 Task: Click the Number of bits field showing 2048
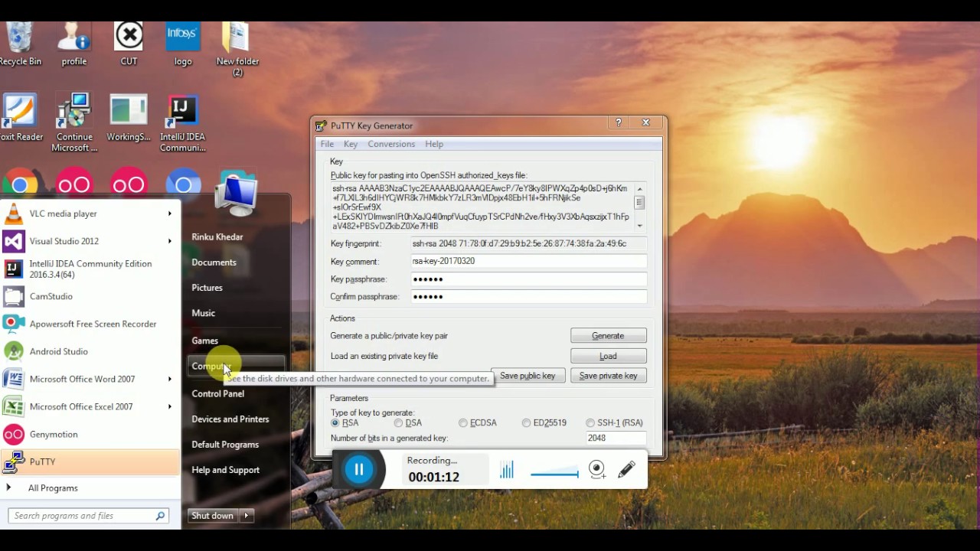tap(616, 438)
